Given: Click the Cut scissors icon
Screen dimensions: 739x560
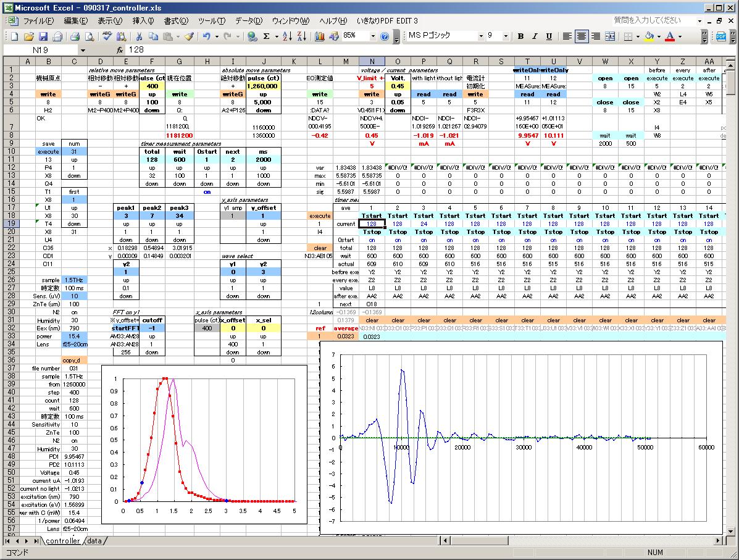Looking at the screenshot, I should click(x=139, y=36).
